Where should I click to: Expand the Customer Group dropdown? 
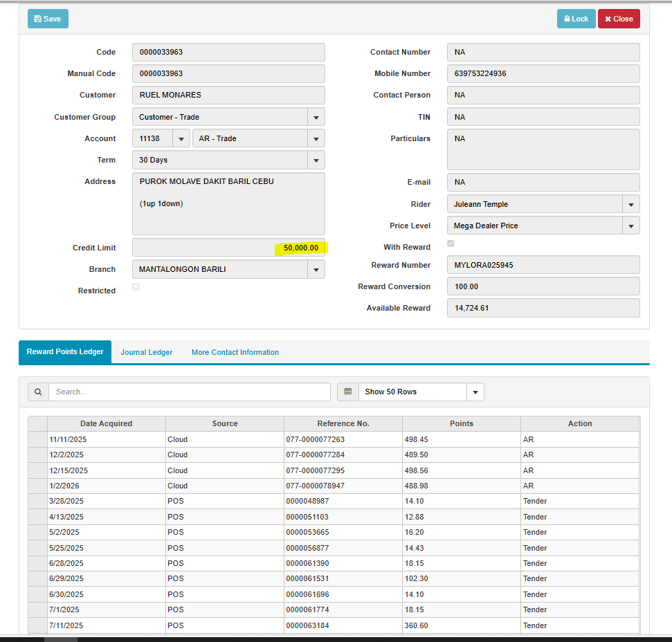pyautogui.click(x=316, y=117)
